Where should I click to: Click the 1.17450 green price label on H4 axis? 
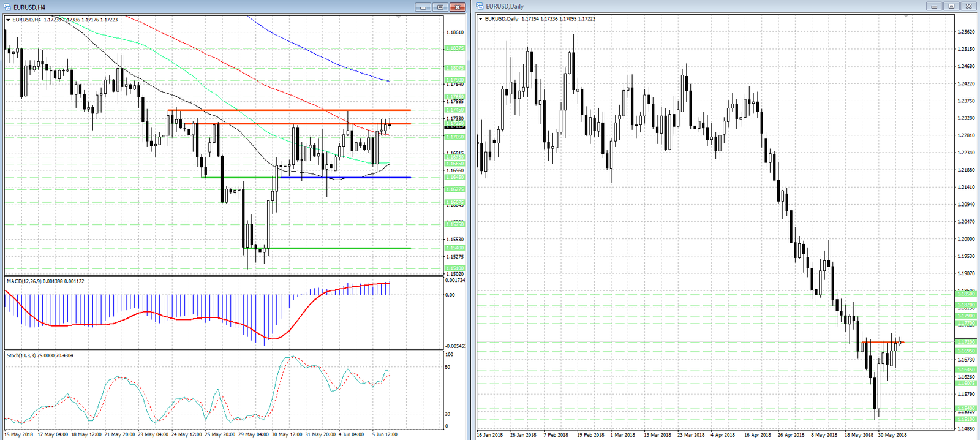pyautogui.click(x=454, y=110)
